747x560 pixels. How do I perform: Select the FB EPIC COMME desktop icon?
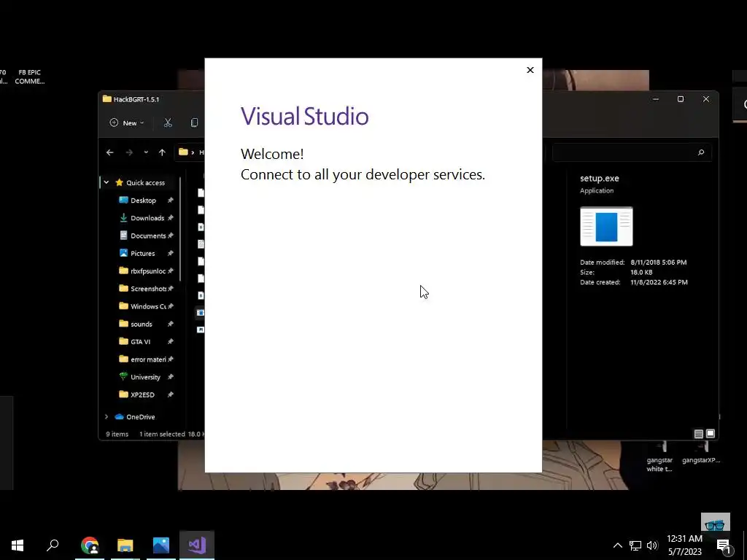(x=29, y=77)
